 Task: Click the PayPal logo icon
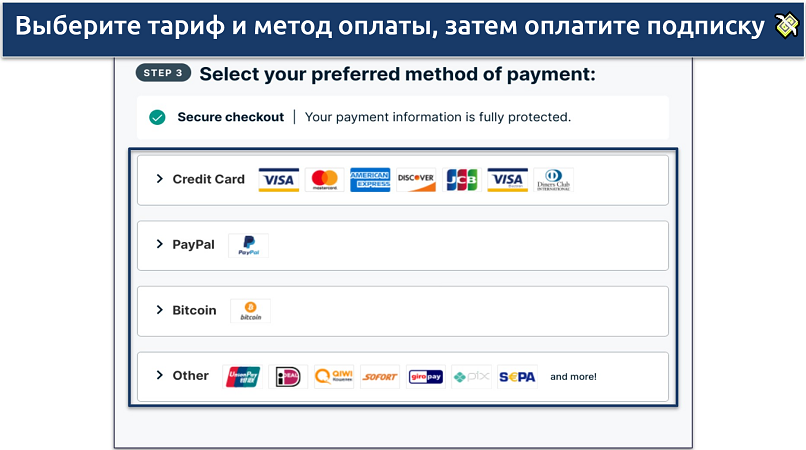(248, 245)
